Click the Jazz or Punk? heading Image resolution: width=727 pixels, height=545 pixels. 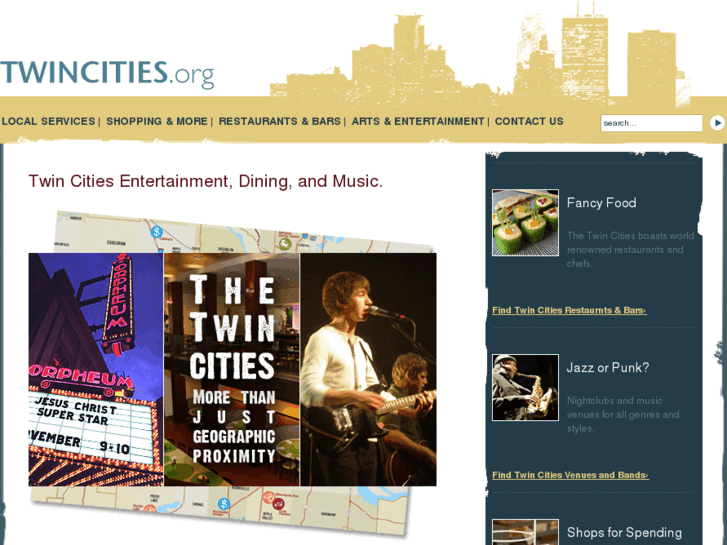[x=608, y=367]
